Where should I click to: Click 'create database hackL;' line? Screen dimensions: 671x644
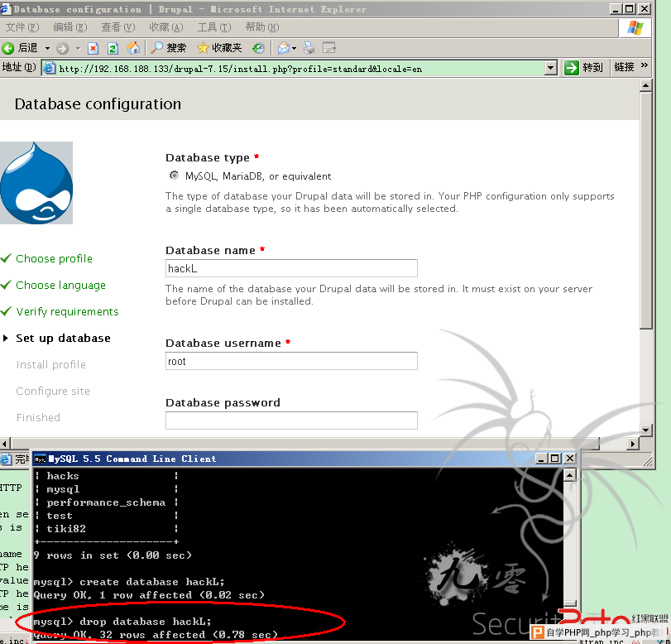pos(152,582)
